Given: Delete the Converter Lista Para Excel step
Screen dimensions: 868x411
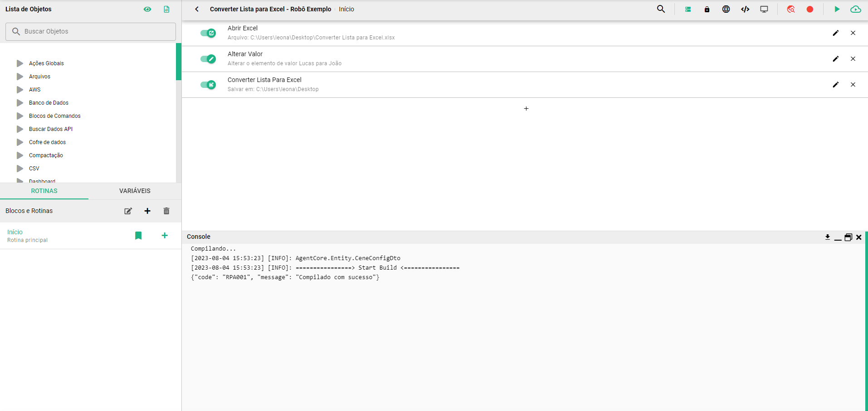Looking at the screenshot, I should [x=853, y=85].
